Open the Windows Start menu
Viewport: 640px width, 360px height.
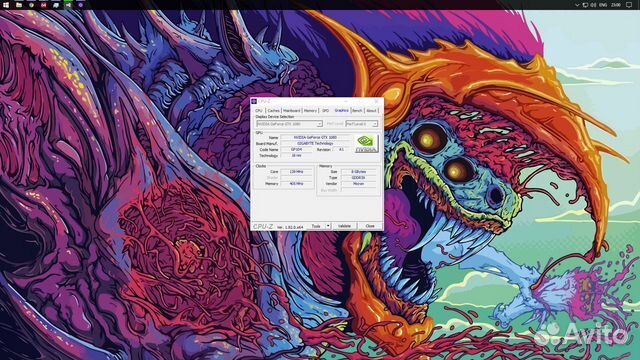pyautogui.click(x=6, y=5)
